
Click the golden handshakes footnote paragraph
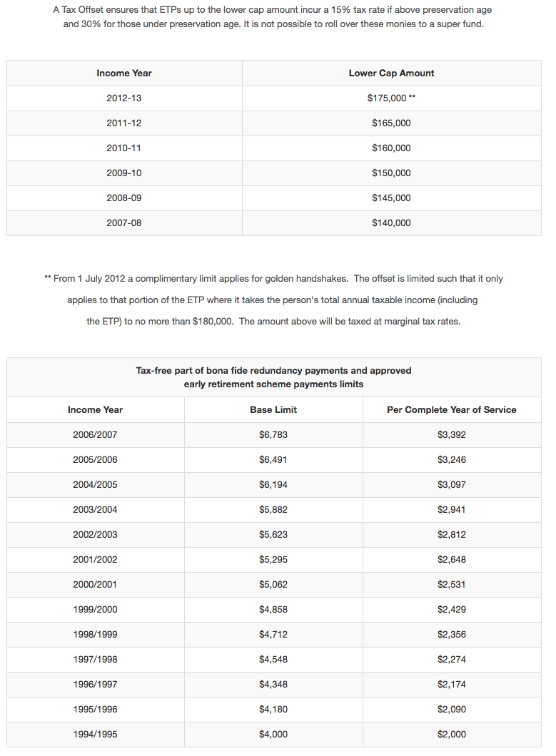pos(273,300)
